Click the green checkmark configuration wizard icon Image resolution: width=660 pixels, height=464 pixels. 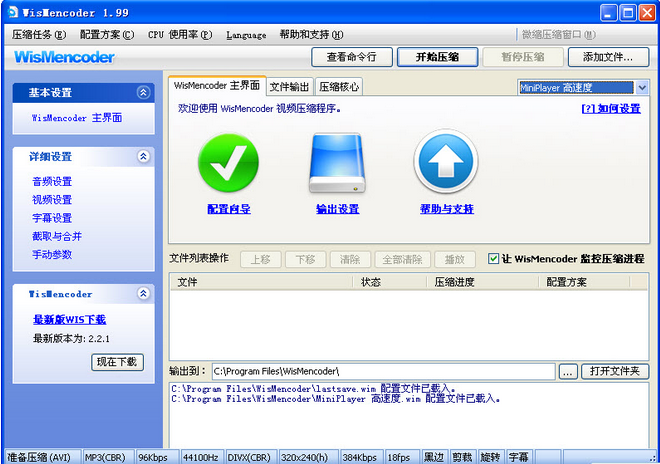[x=228, y=163]
